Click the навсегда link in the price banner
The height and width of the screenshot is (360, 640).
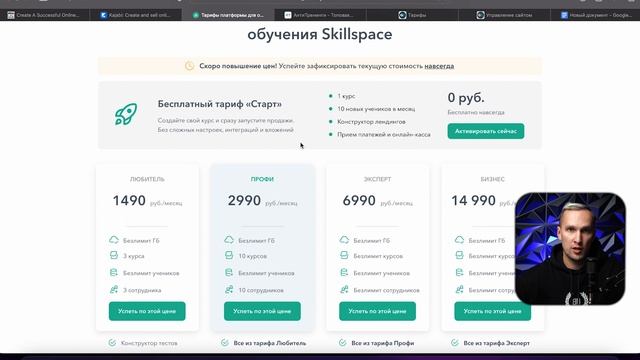pos(439,66)
